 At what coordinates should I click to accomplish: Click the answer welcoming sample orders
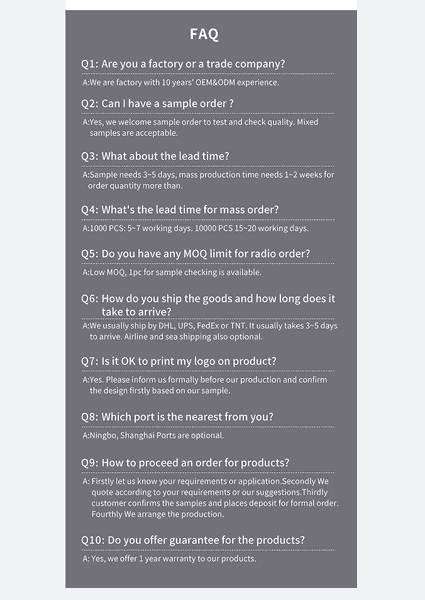(200, 127)
